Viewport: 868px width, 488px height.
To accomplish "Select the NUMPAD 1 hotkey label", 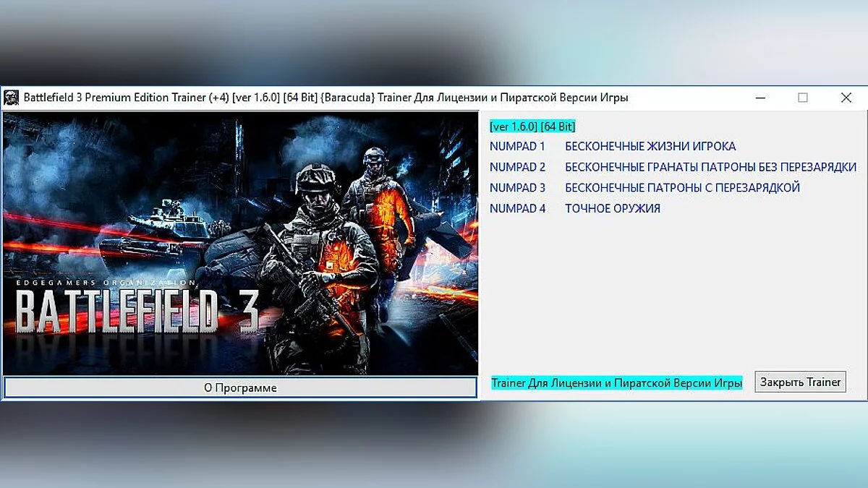I will (518, 146).
